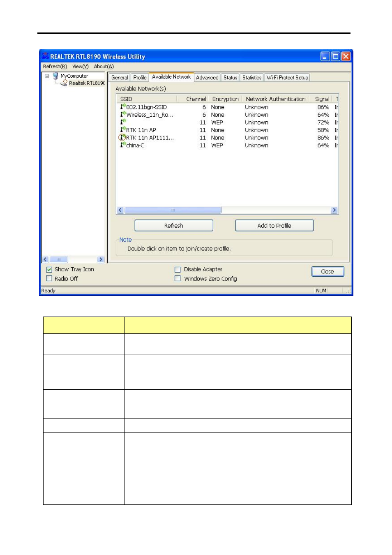The width and height of the screenshot is (392, 555).
Task: Sort by the SSID column header
Action: (x=147, y=99)
